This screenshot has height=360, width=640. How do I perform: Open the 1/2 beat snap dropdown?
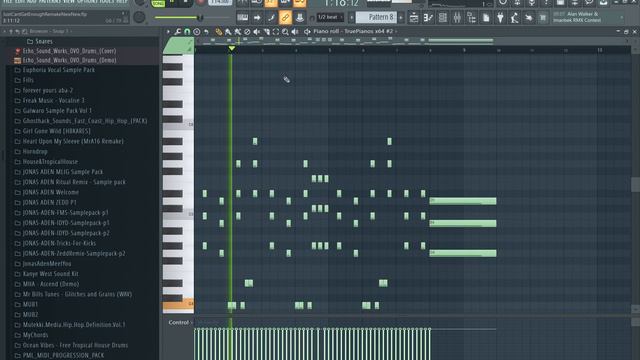click(330, 17)
